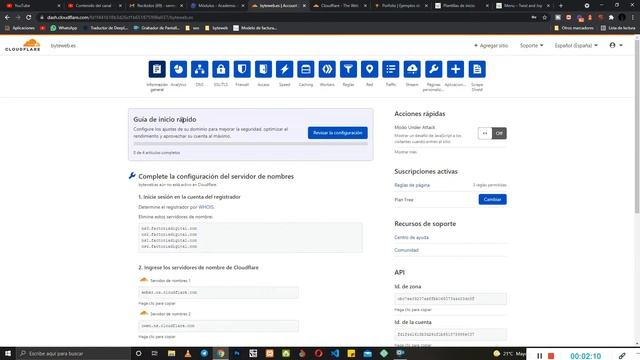Open the WHOIS link
Image resolution: width=640 pixels, height=360 pixels.
206,207
